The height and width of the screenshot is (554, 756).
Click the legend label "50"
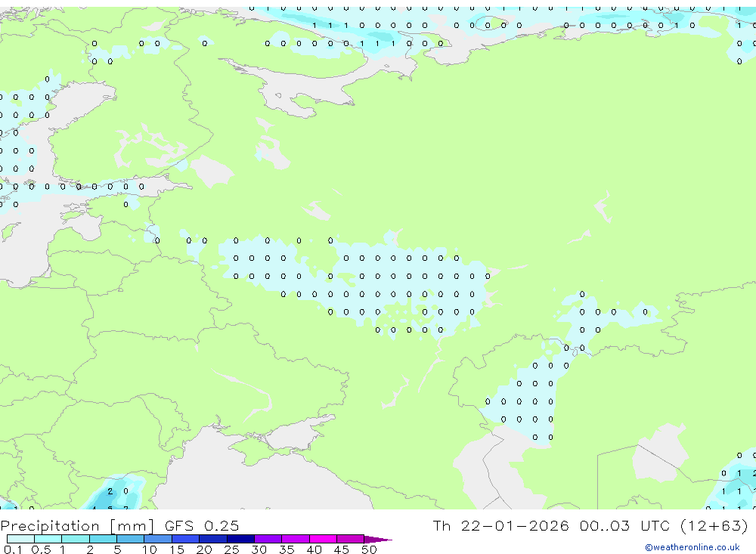click(x=369, y=549)
